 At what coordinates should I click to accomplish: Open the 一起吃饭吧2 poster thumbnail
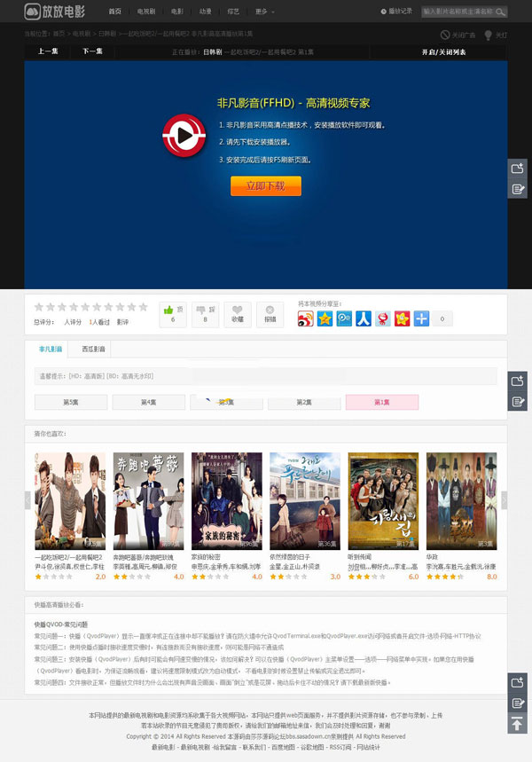click(70, 501)
